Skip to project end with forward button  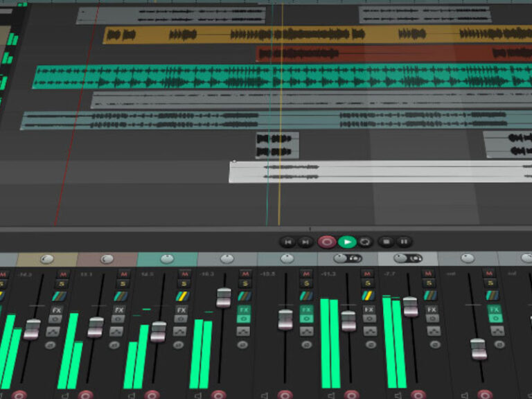[x=305, y=242]
